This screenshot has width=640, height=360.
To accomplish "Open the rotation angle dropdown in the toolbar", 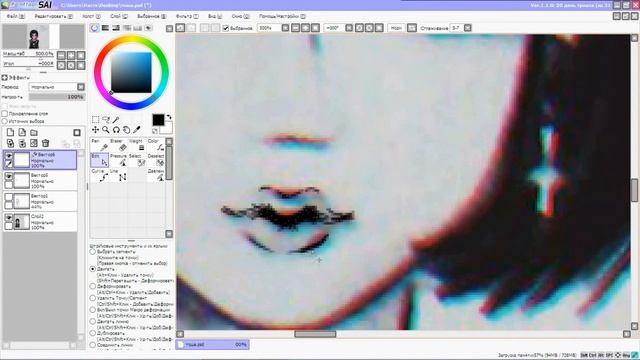I will coord(349,28).
